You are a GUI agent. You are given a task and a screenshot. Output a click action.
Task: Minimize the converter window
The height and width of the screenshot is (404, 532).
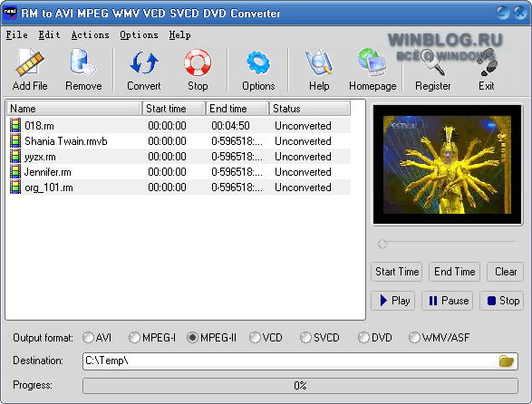[503, 13]
